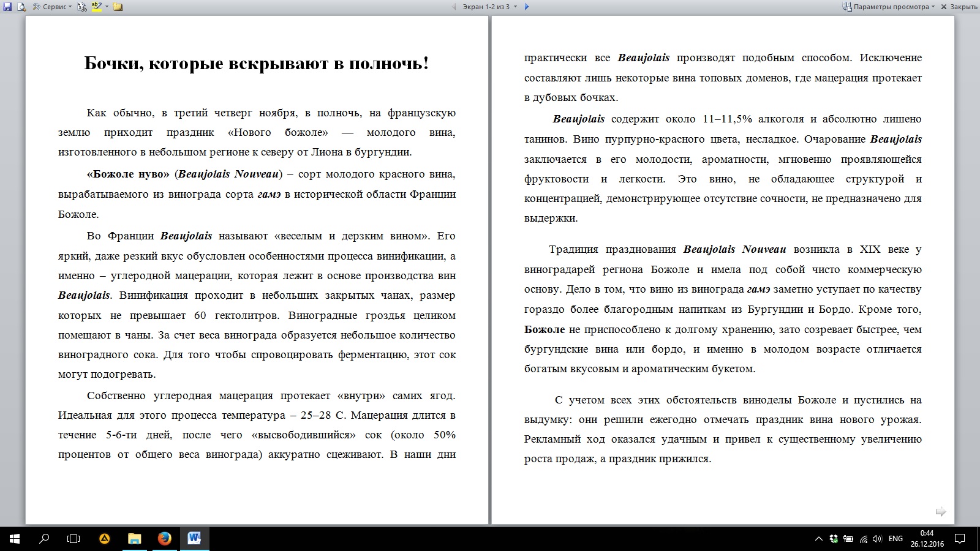Click the Word icon in the taskbar
The height and width of the screenshot is (551, 980).
pos(194,539)
